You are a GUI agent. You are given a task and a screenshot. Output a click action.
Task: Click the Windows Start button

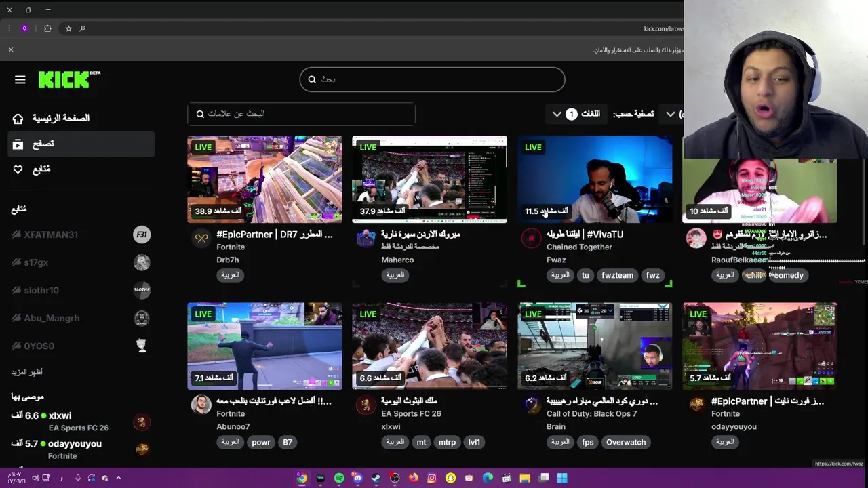point(562,478)
